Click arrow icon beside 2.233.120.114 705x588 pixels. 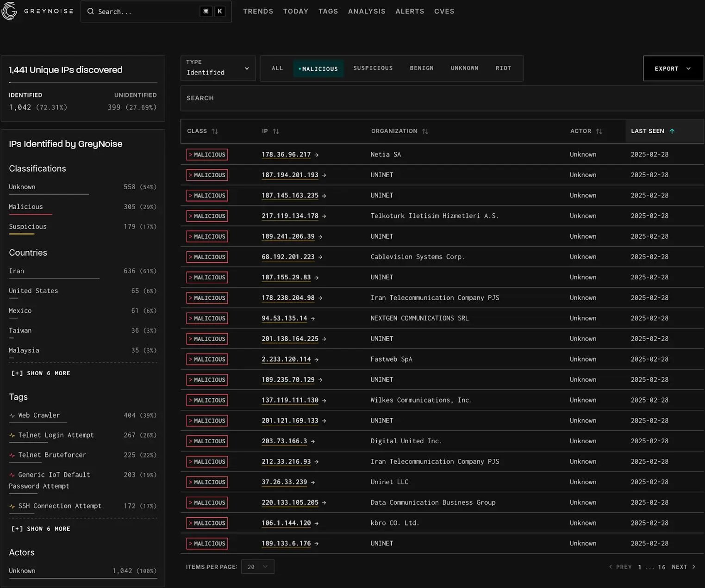(x=317, y=359)
